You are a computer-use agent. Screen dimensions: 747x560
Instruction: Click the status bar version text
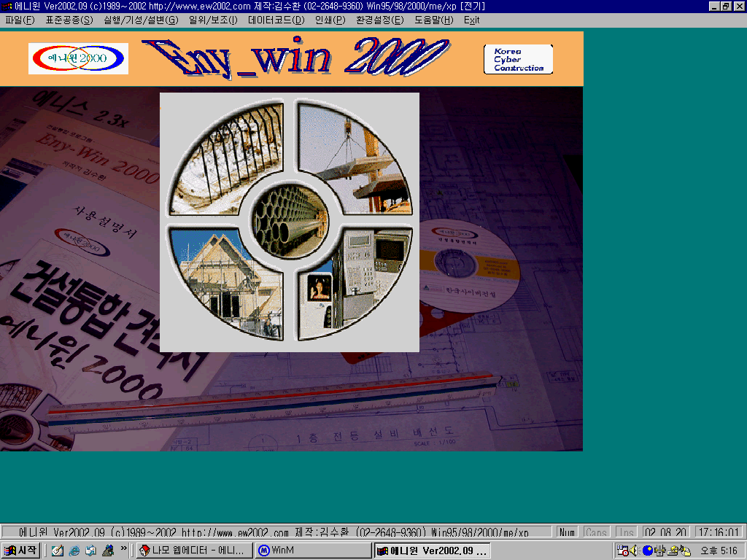tap(274, 532)
